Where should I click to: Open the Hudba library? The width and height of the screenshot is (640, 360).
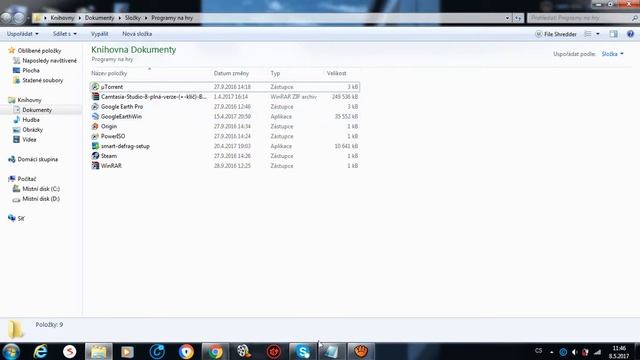tap(31, 120)
